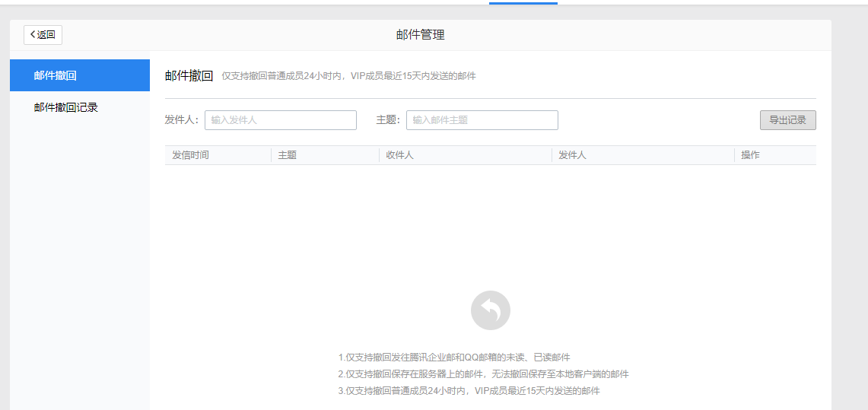868x410 pixels.
Task: Click the 发件人 table column header
Action: coord(572,155)
